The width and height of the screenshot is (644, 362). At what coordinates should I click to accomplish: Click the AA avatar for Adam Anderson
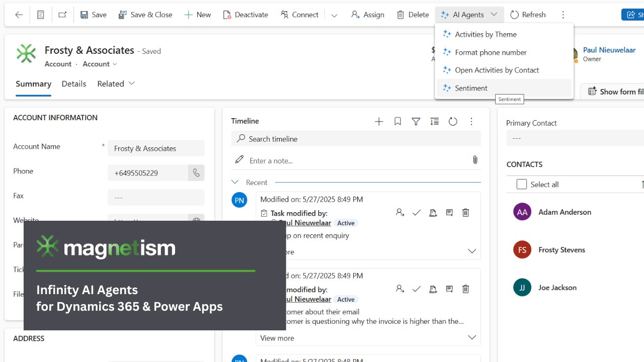point(522,212)
